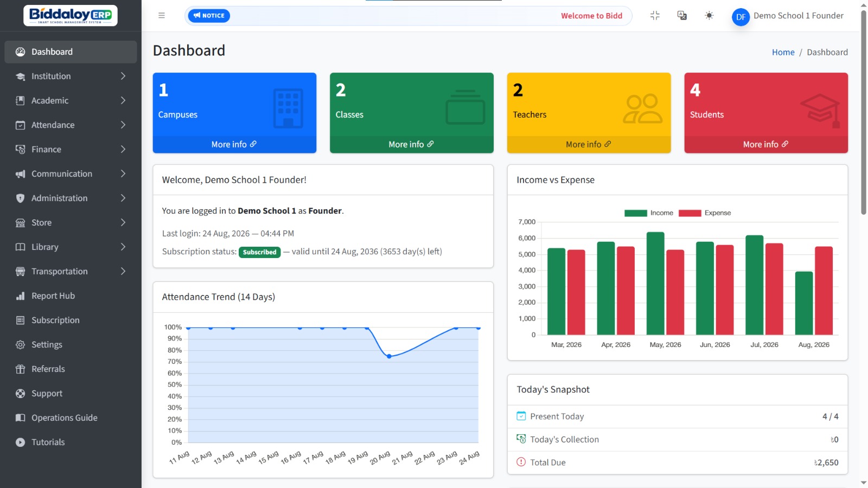Viewport: 868px width, 488px height.
Task: Click the Finance money icon
Action: [20, 150]
